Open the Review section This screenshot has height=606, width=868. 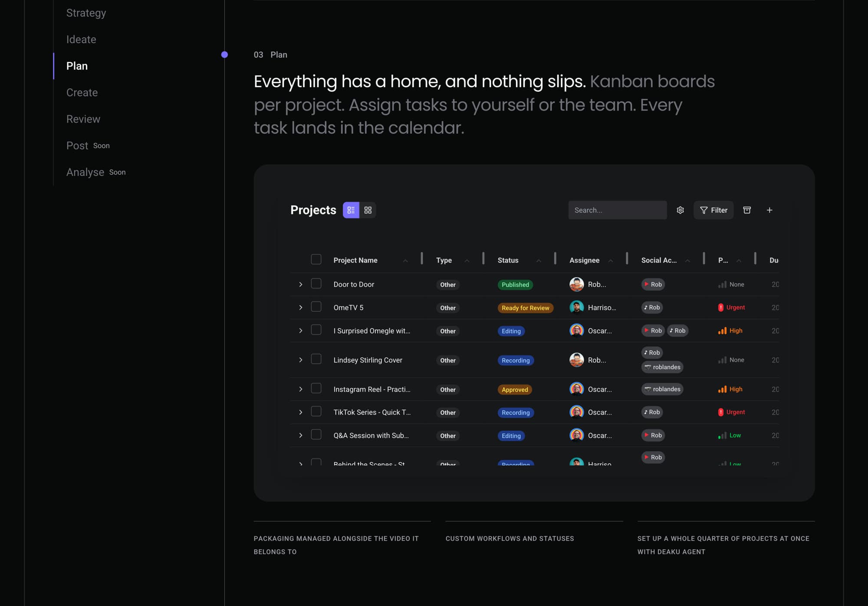point(83,119)
